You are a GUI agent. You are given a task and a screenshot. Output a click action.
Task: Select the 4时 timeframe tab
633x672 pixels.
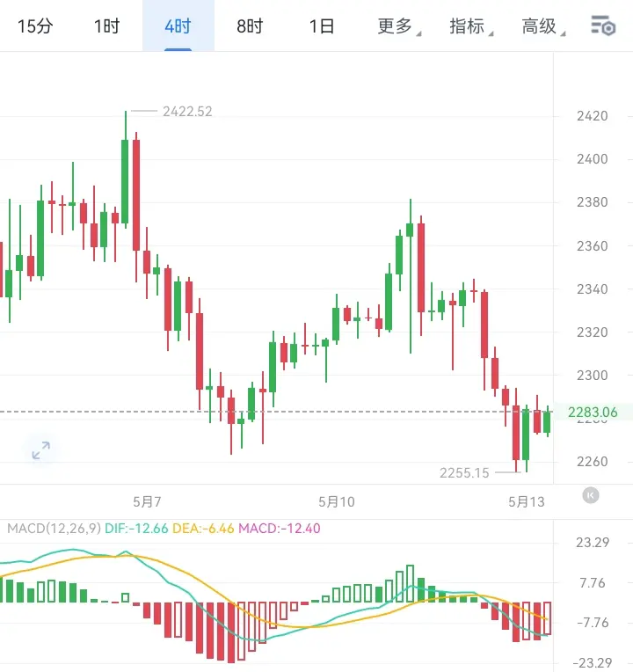(x=178, y=26)
